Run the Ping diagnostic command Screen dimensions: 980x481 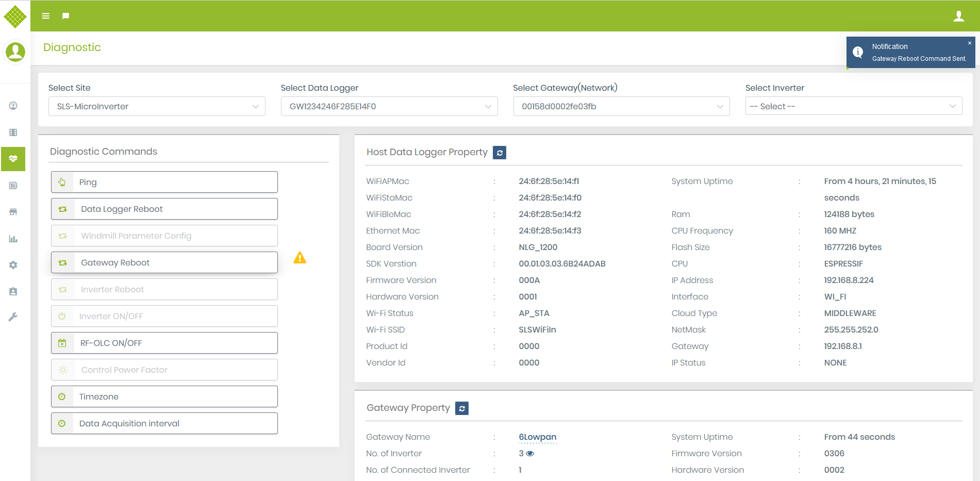[x=164, y=182]
